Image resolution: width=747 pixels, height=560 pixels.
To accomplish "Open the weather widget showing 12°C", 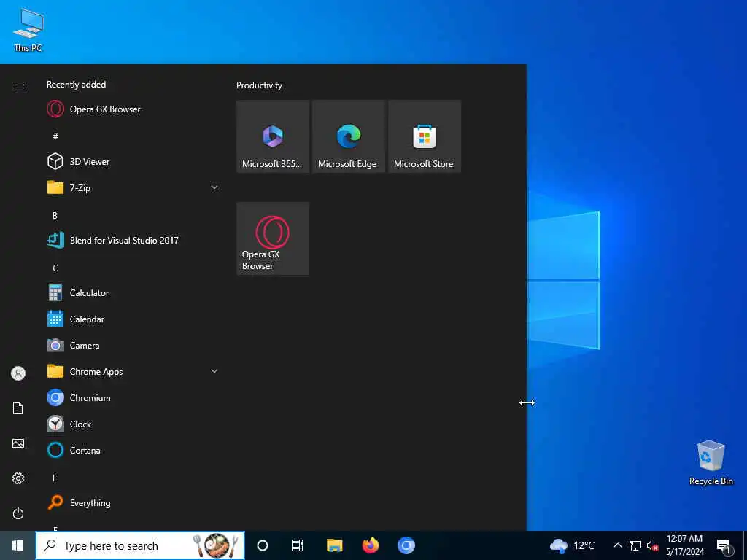I will tap(572, 545).
